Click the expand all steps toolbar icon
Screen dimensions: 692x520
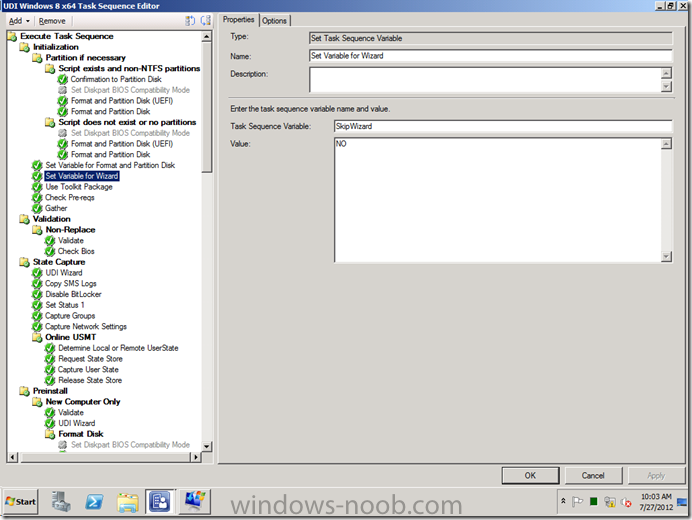coord(190,20)
